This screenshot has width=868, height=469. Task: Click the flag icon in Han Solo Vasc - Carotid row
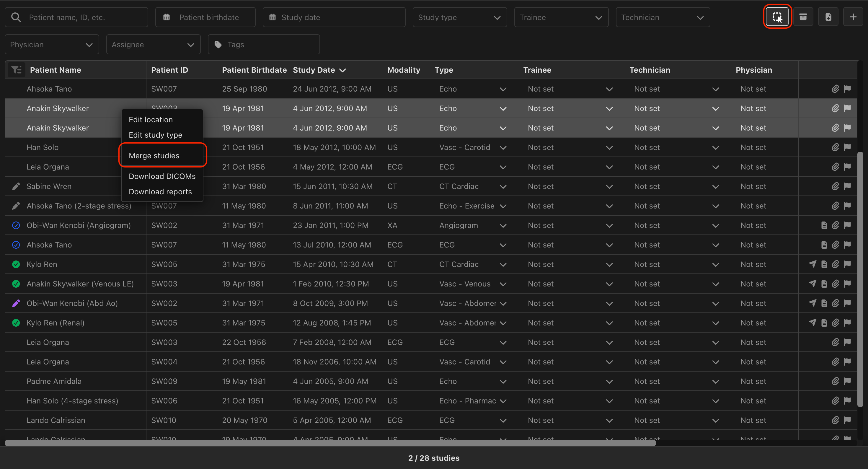point(847,147)
